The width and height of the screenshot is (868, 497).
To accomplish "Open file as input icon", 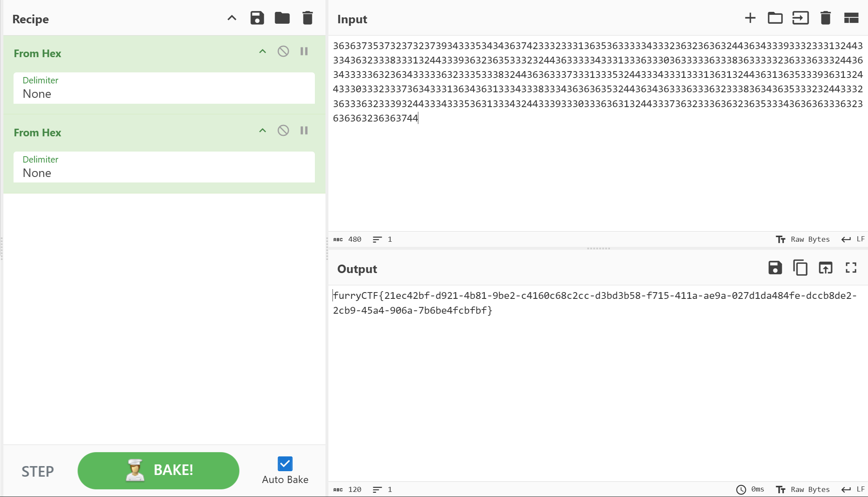I will tap(800, 18).
